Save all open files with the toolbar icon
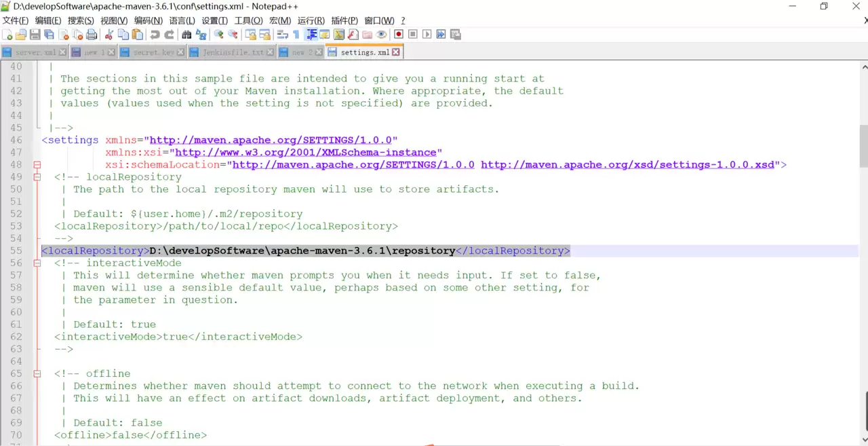Viewport: 868px width, 446px height. click(49, 35)
